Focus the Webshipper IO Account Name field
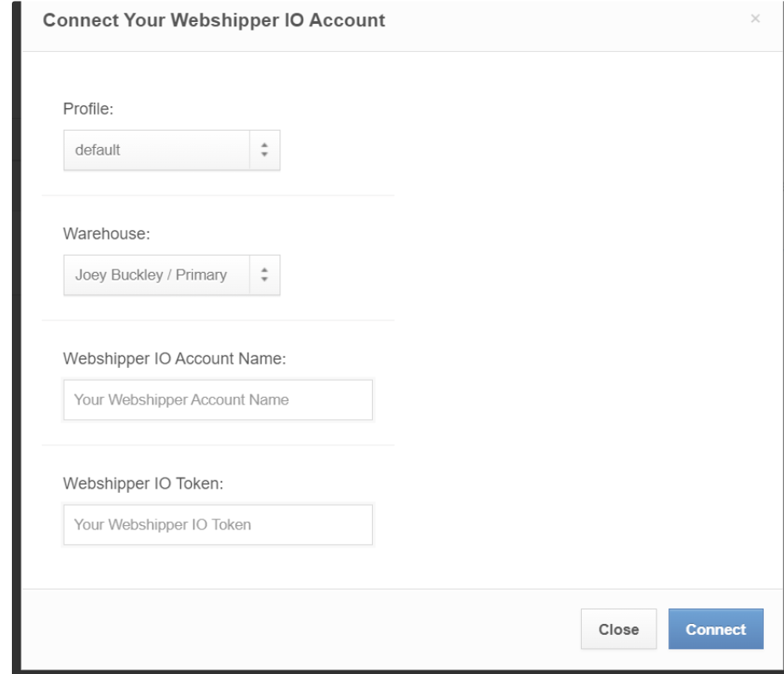Screen dimensions: 784x674 pyautogui.click(x=218, y=399)
